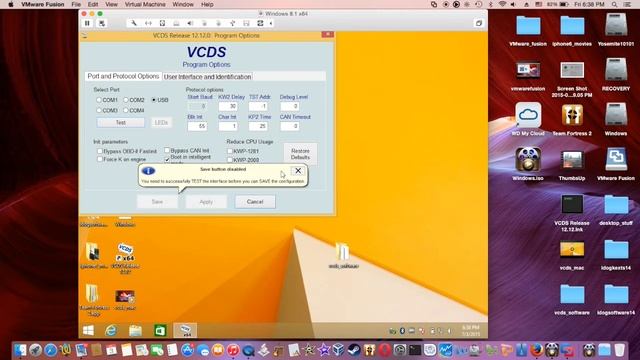Select USB port radio button
This screenshot has height=360, width=640.
click(x=154, y=100)
